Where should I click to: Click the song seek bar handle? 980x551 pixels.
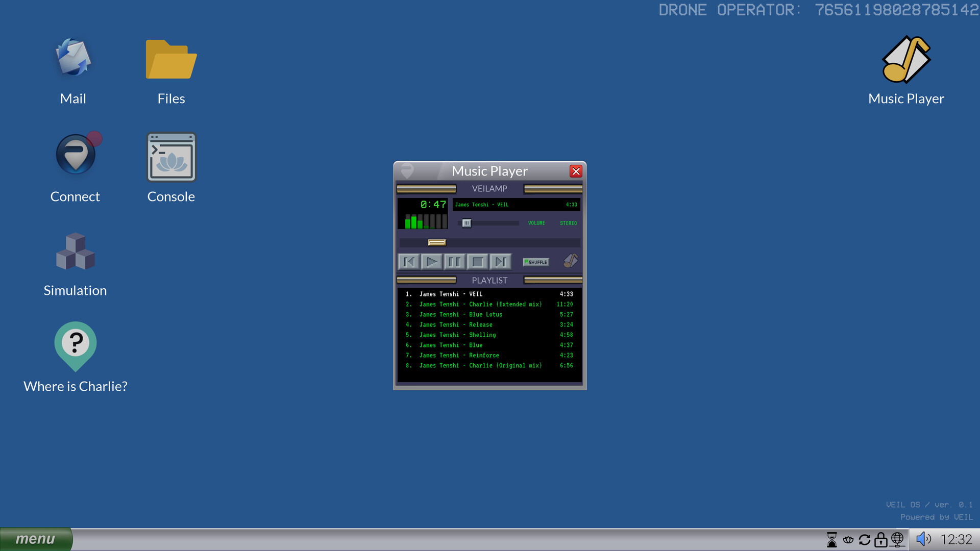pos(437,243)
